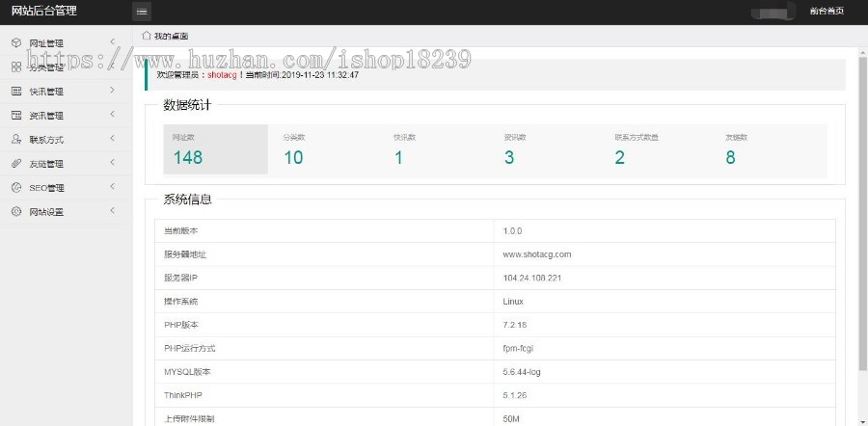Click the 资讯管理 sidebar icon

point(16,115)
